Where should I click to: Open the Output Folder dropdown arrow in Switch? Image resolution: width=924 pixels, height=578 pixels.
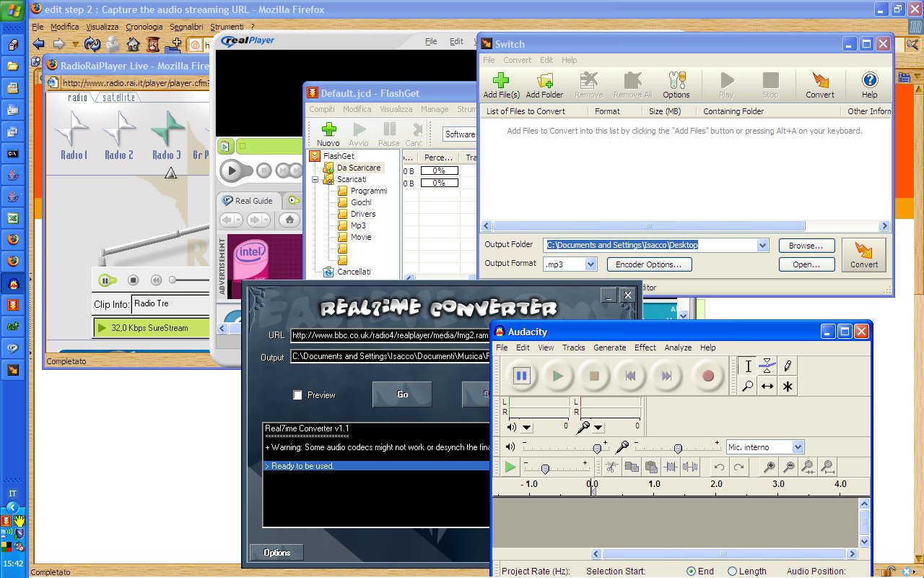point(763,246)
